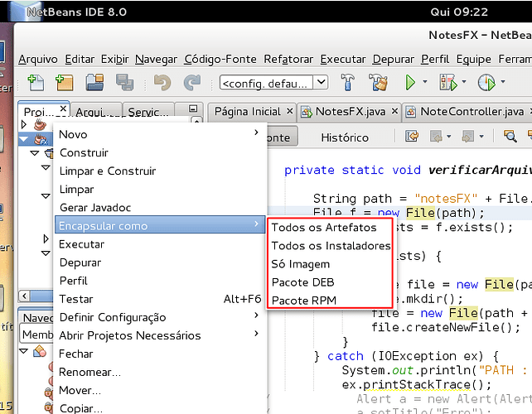Viewport: 532px width, 414px height.
Task: Minimize the Projects window group
Action: pyautogui.click(x=193, y=108)
